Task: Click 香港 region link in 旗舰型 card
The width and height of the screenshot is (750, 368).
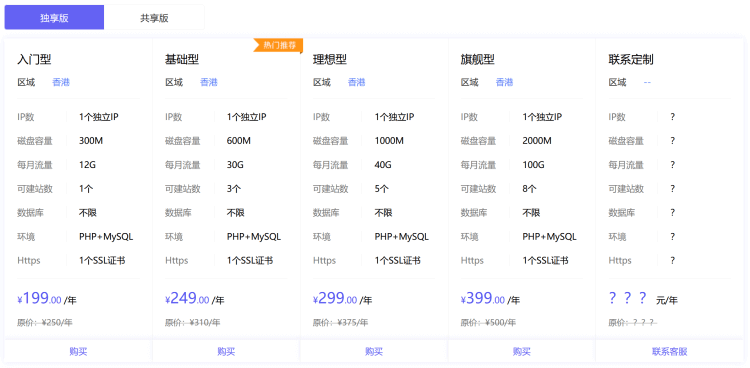Action: coord(504,82)
